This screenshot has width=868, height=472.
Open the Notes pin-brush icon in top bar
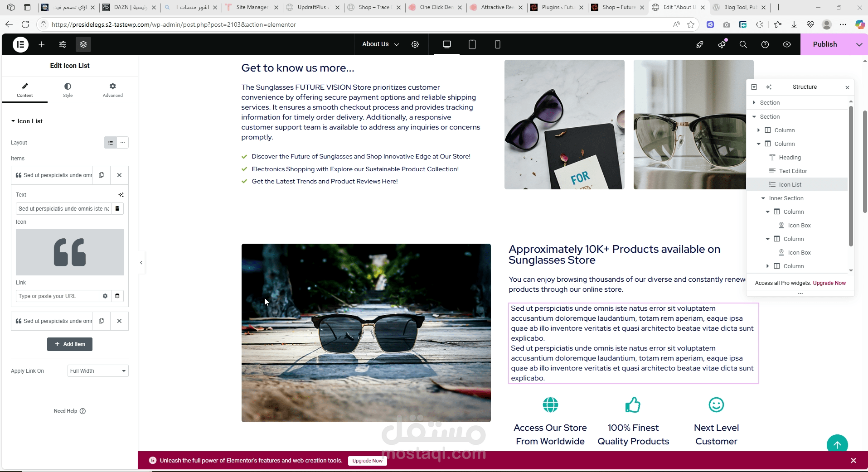click(x=700, y=44)
